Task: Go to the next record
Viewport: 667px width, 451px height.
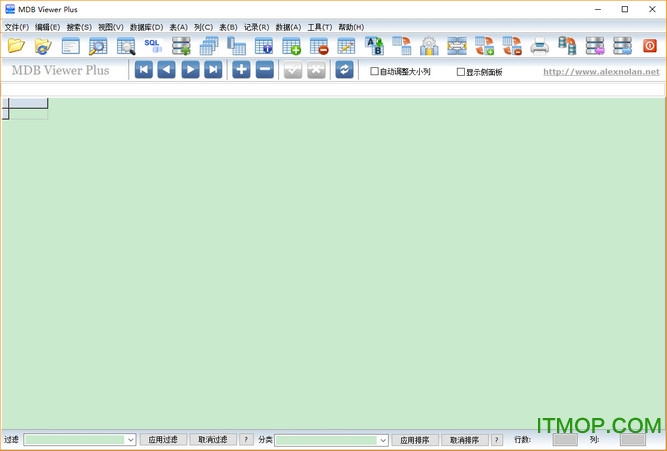Action: point(190,70)
